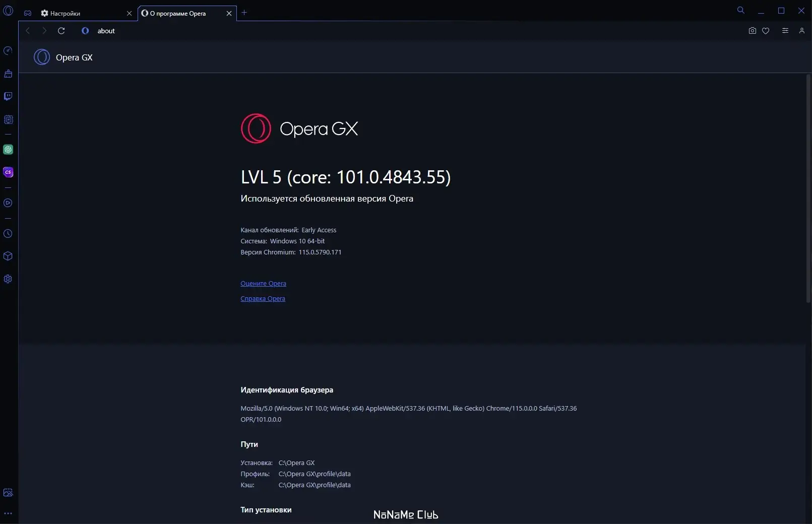Go back with the left arrow
The image size is (812, 524).
point(28,31)
